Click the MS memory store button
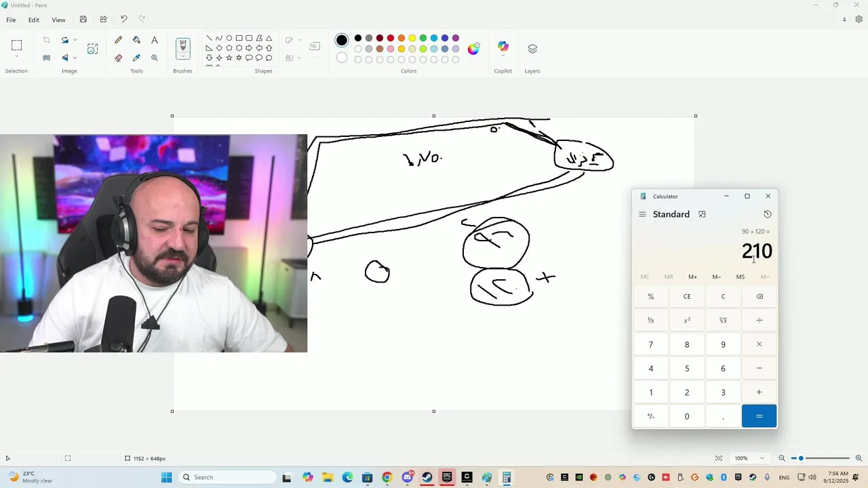Image resolution: width=868 pixels, height=488 pixels. click(741, 277)
